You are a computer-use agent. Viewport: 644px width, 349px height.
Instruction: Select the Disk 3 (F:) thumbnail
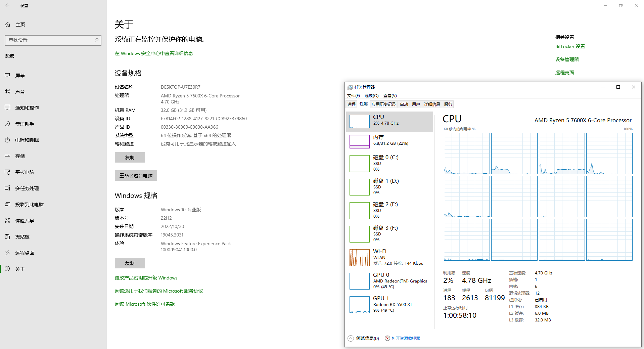pyautogui.click(x=360, y=234)
